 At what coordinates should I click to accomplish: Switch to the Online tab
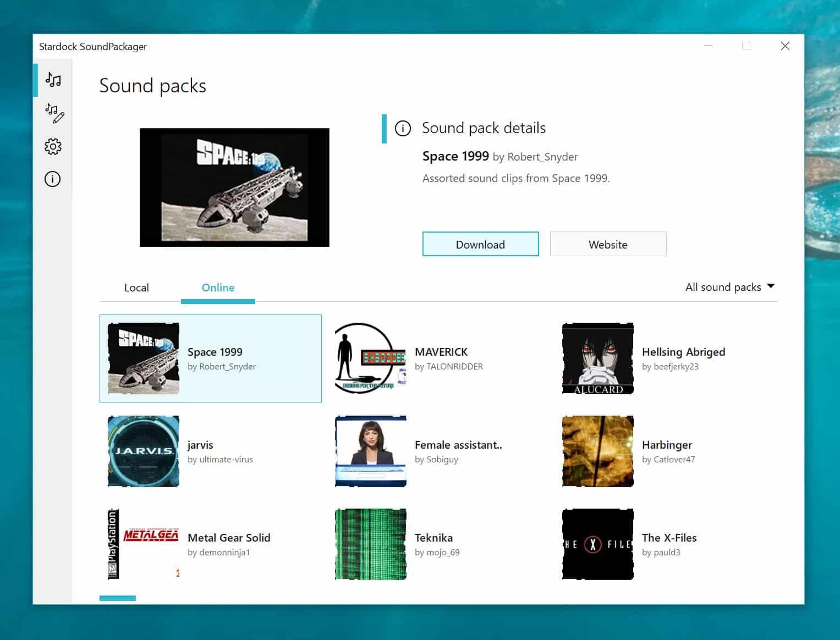click(218, 288)
